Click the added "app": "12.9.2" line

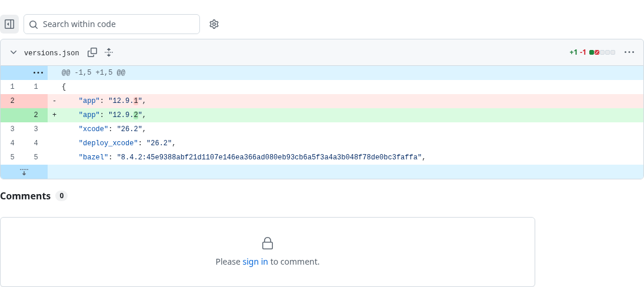pos(345,115)
